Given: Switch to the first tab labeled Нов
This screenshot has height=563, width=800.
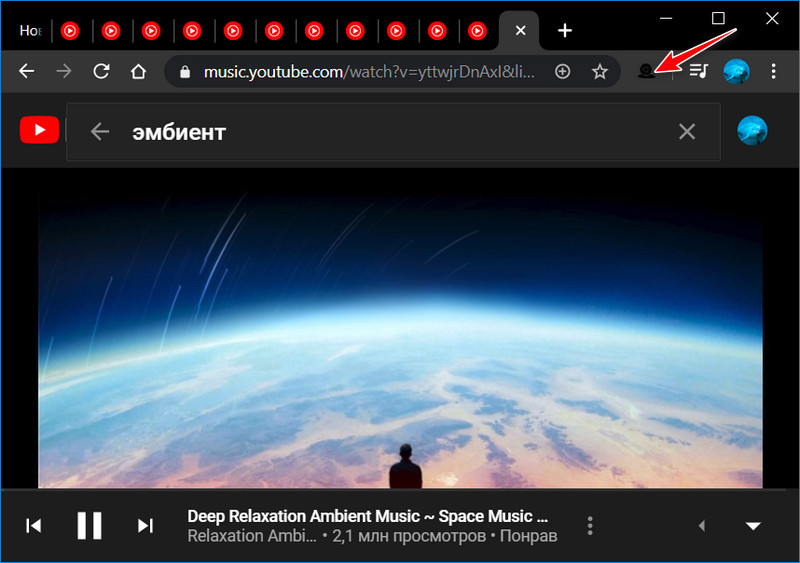Looking at the screenshot, I should (30, 31).
